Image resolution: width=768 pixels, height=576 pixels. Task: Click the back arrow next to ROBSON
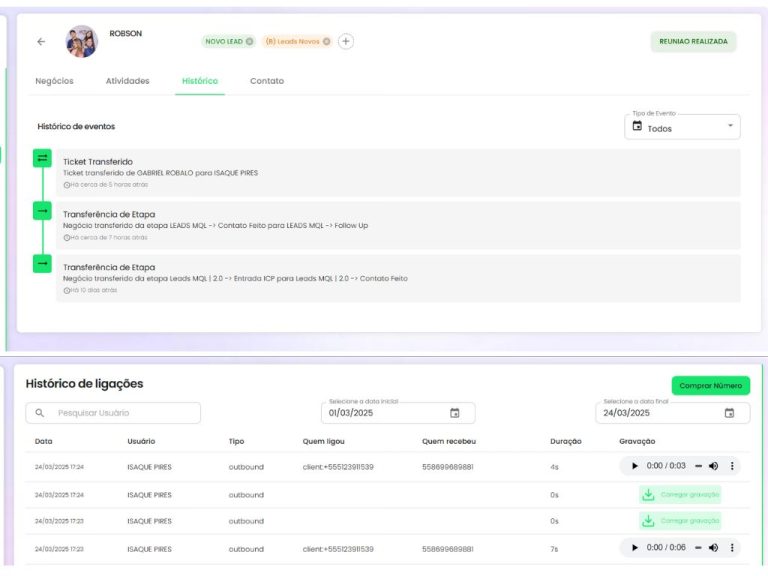coord(41,42)
